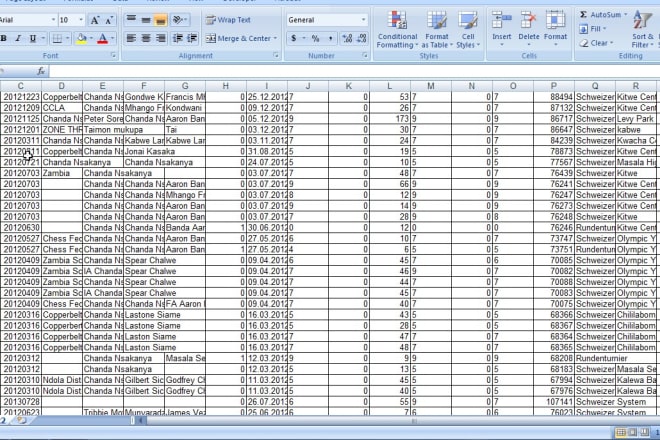The height and width of the screenshot is (440, 660).
Task: Select cell reading 20121223
Action: coord(21,97)
